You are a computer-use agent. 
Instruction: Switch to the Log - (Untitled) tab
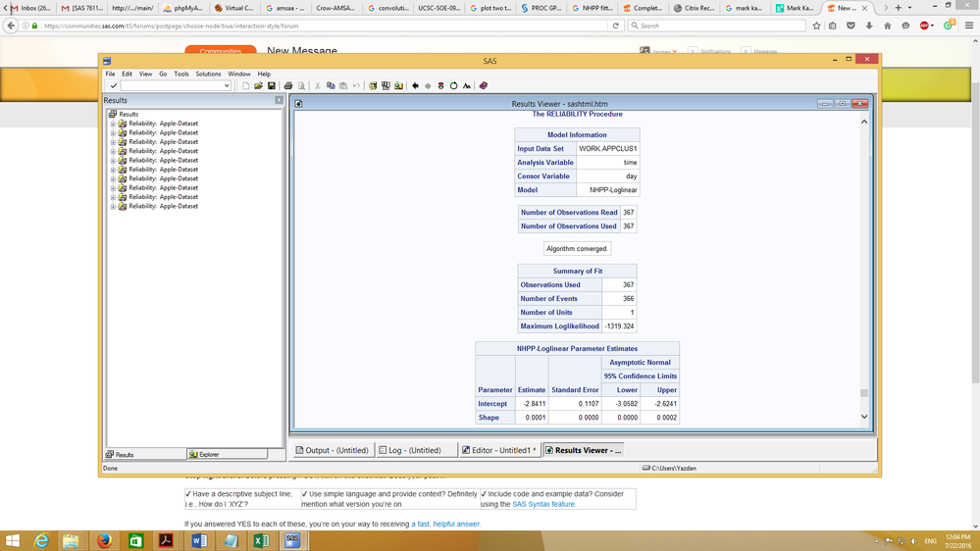(x=410, y=450)
